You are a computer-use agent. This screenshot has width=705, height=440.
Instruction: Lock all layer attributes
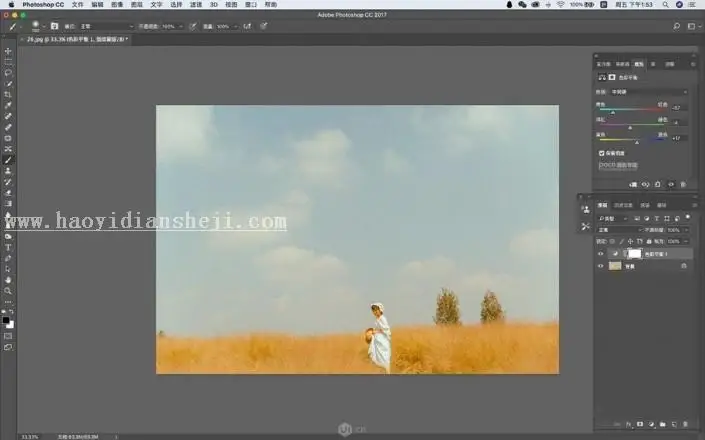649,241
